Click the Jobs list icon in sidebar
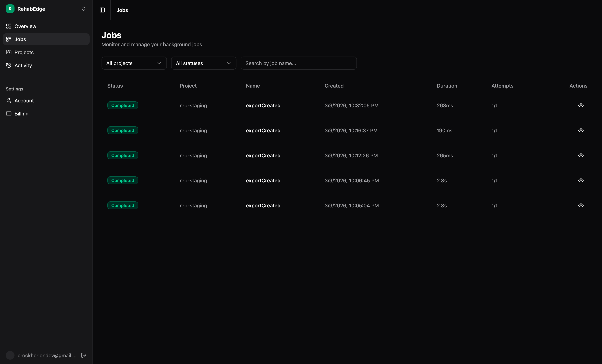The height and width of the screenshot is (364, 602). (x=9, y=39)
